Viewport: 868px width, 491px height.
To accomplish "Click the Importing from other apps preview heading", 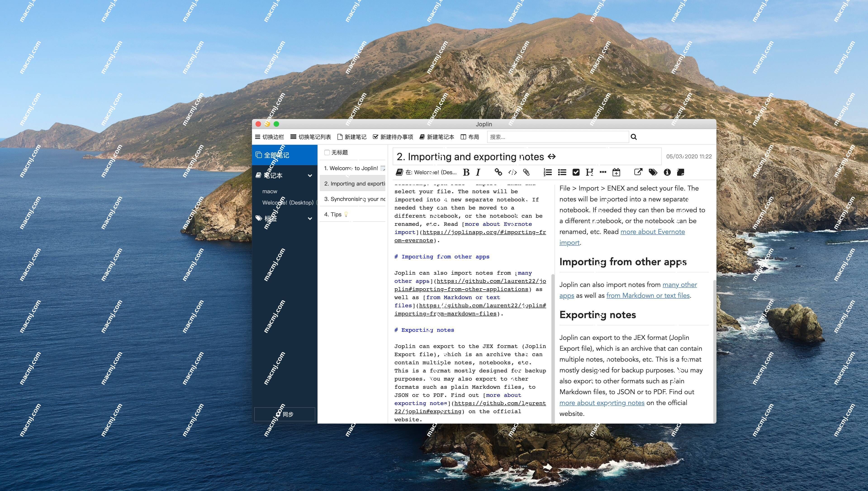I will click(623, 262).
